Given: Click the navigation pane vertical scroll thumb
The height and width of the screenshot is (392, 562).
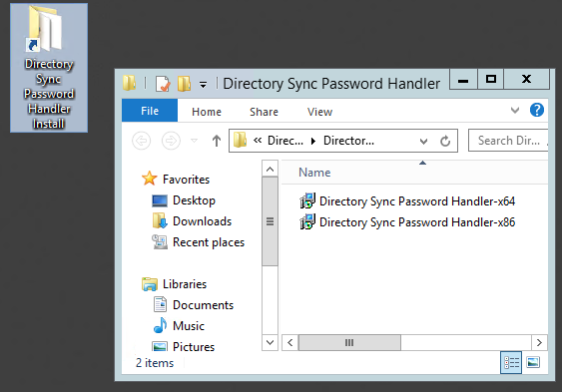Looking at the screenshot, I should 270,221.
